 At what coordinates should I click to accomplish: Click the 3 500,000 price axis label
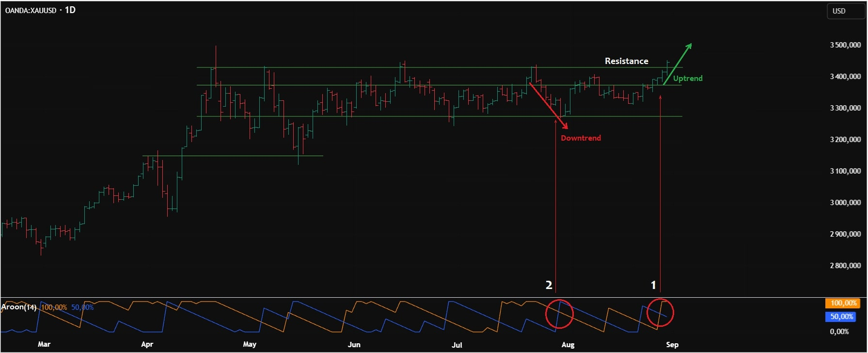[x=845, y=45]
